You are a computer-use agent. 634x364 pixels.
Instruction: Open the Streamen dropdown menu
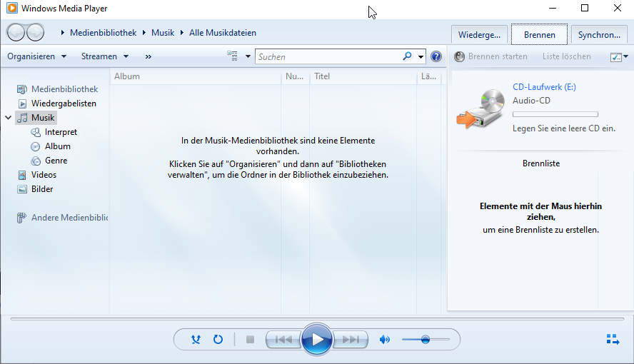[105, 56]
